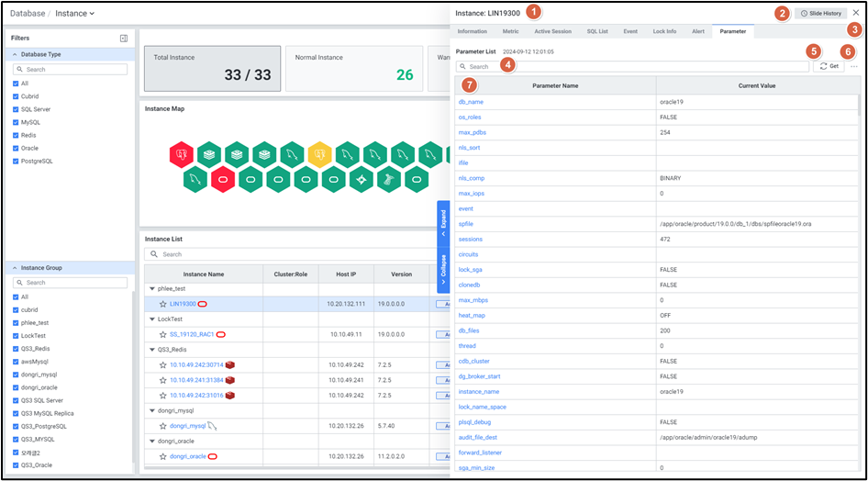This screenshot has height=481, width=868.
Task: Star the dongri_mysql instance
Action: pos(162,426)
